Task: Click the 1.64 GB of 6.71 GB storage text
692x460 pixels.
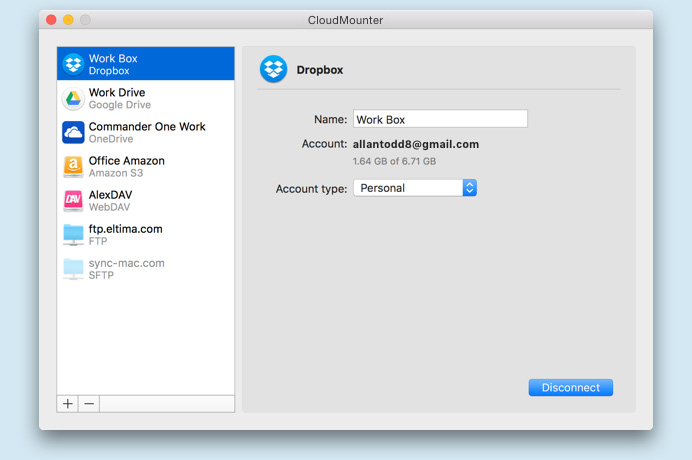Action: (x=394, y=162)
